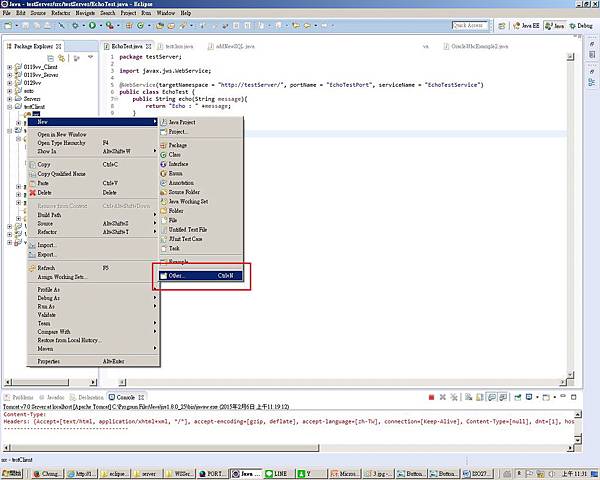Screen dimensions: 600x480
Task: Click the Run (green play) toolbar icon
Action: pyautogui.click(x=92, y=25)
